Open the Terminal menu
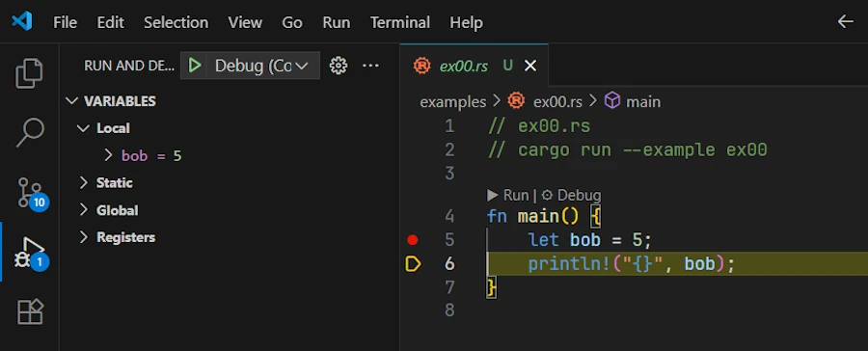 coord(399,23)
